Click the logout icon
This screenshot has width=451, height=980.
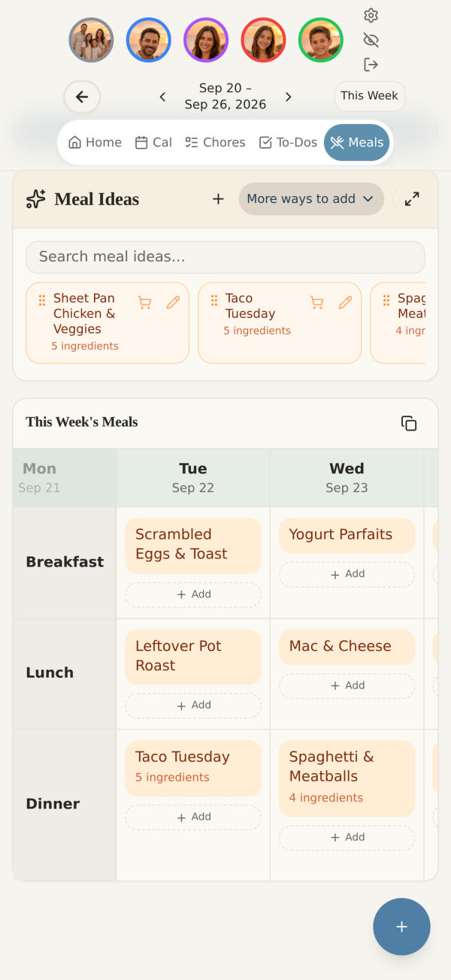click(371, 65)
